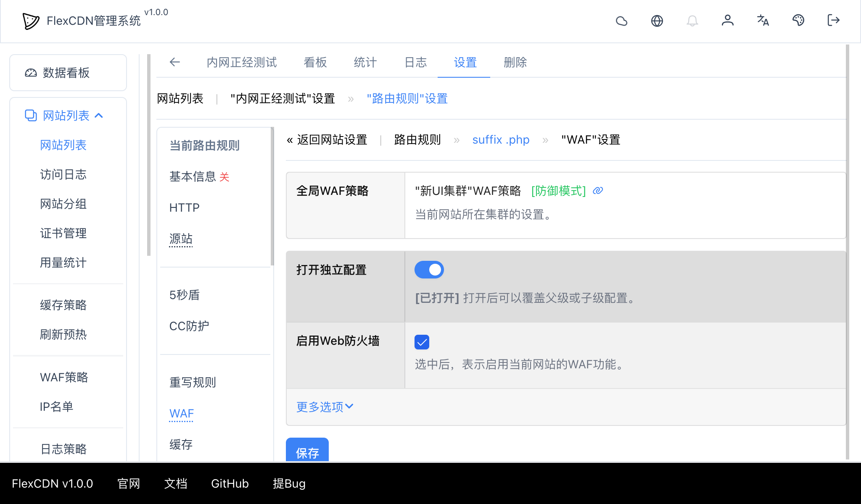Uncheck the 启用Web防火墙 checkbox
The image size is (861, 504).
point(422,342)
